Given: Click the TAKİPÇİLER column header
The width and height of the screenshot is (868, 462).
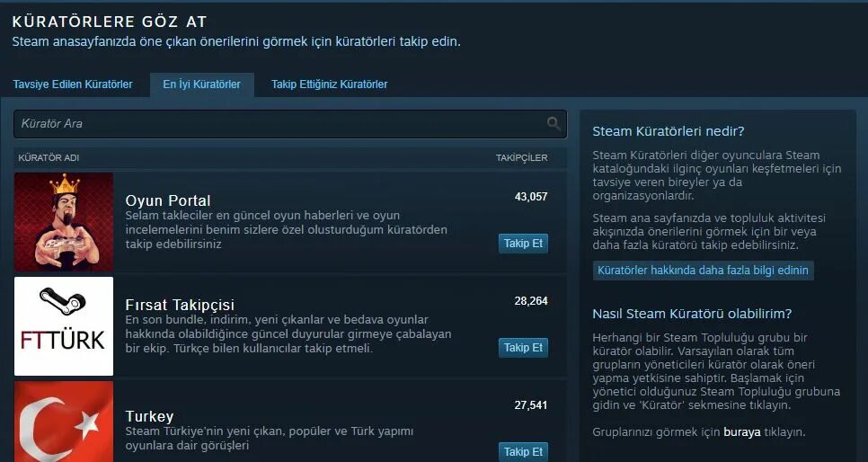Looking at the screenshot, I should point(521,158).
